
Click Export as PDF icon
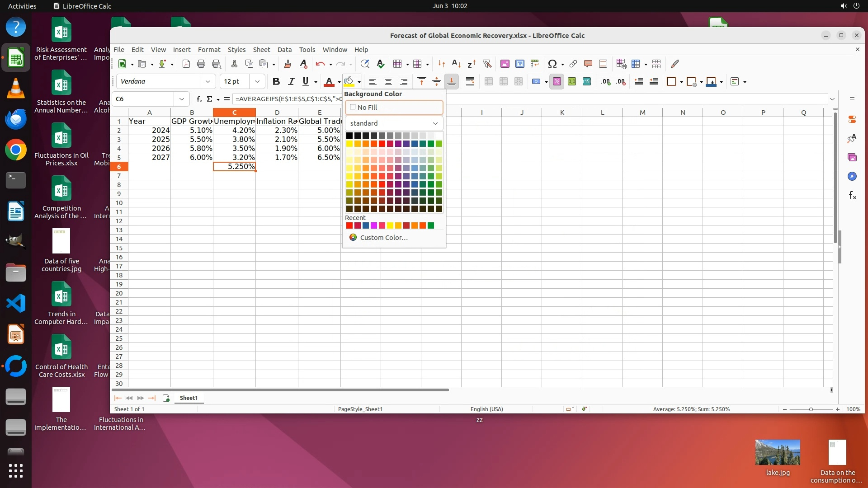[x=186, y=64]
